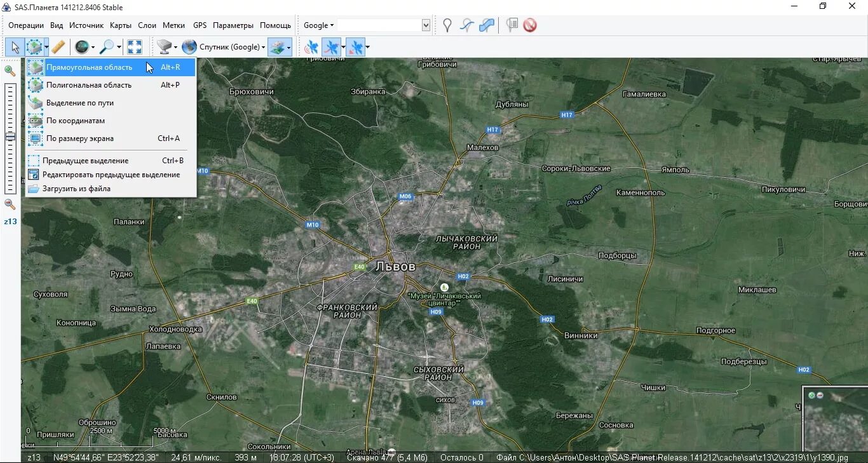Image resolution: width=868 pixels, height=463 pixels.
Task: Toggle hide all marks red icon
Action: [x=530, y=25]
